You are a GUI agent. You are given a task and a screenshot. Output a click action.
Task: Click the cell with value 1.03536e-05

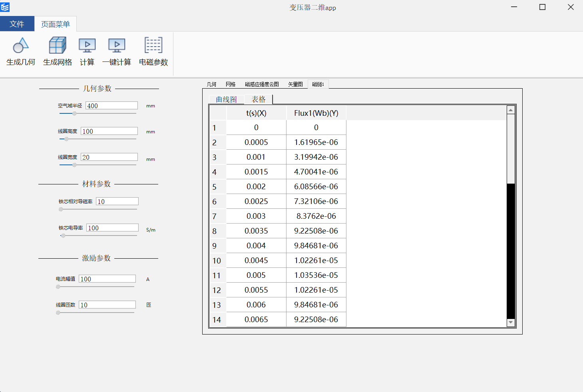(x=316, y=275)
